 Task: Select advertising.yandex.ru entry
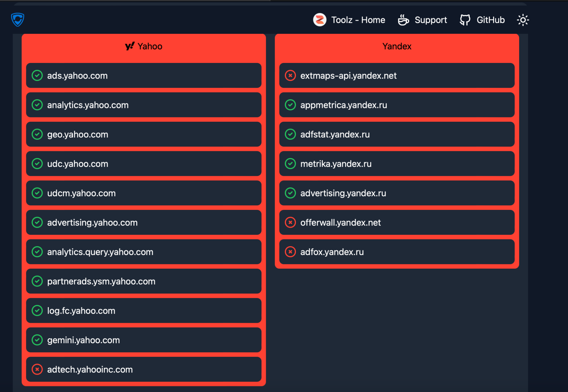[x=397, y=193]
